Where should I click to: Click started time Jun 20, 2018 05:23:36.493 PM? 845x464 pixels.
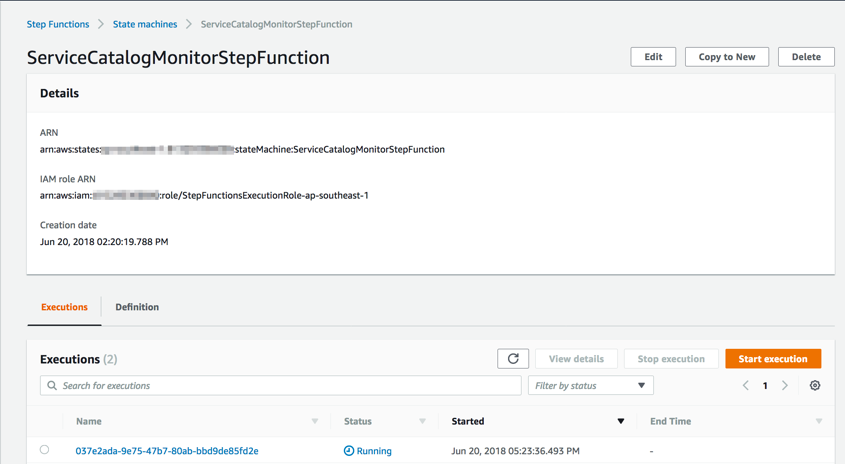point(515,451)
